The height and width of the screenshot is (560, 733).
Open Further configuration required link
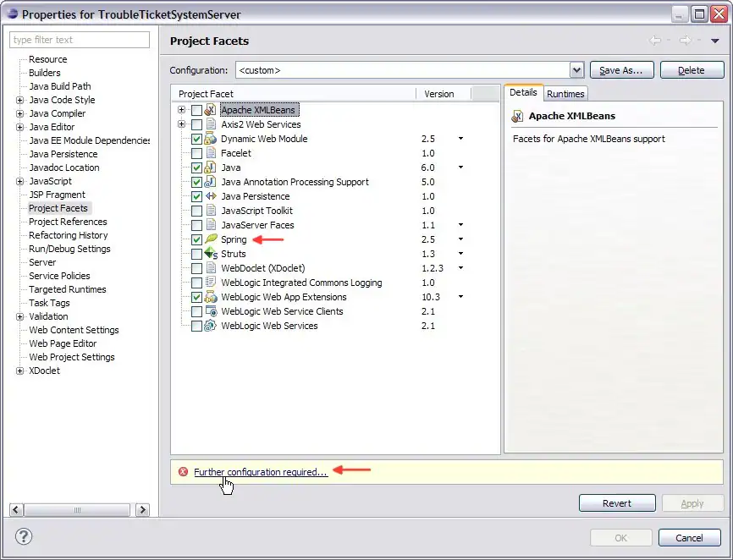pos(261,472)
